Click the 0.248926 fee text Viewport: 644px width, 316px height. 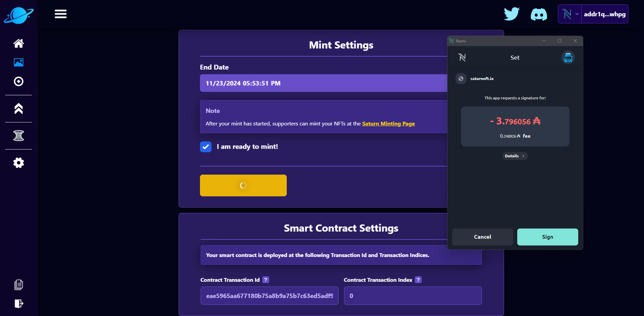[x=515, y=136]
